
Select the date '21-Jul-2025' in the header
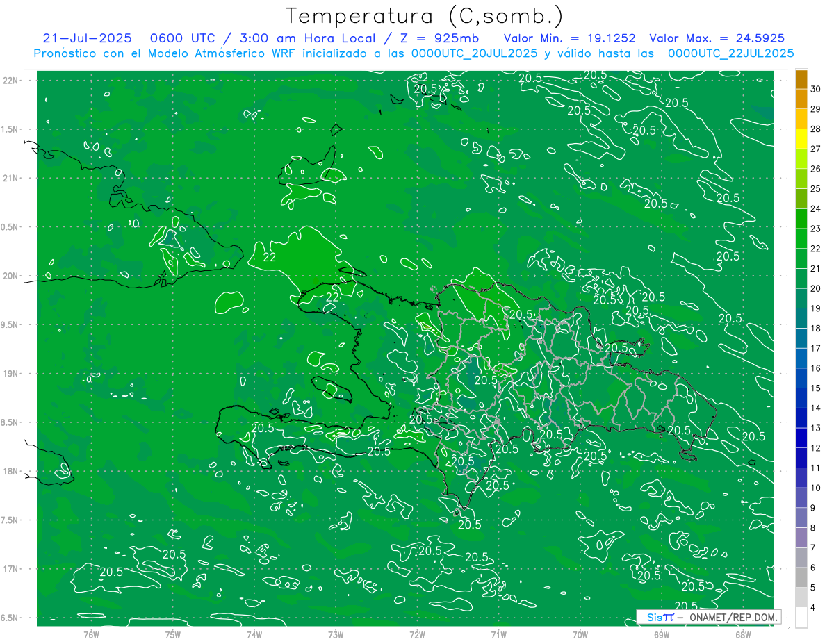(x=87, y=38)
